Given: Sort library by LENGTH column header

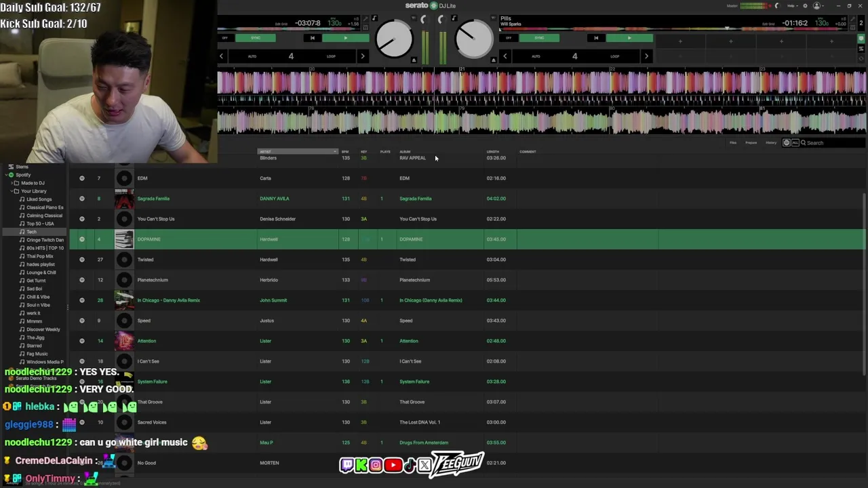Looking at the screenshot, I should (x=493, y=152).
